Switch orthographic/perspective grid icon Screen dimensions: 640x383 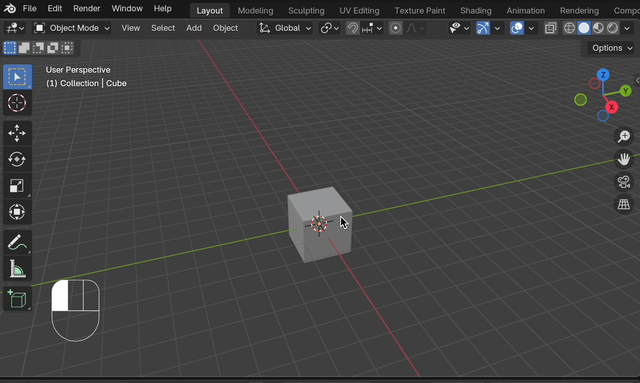pyautogui.click(x=624, y=205)
